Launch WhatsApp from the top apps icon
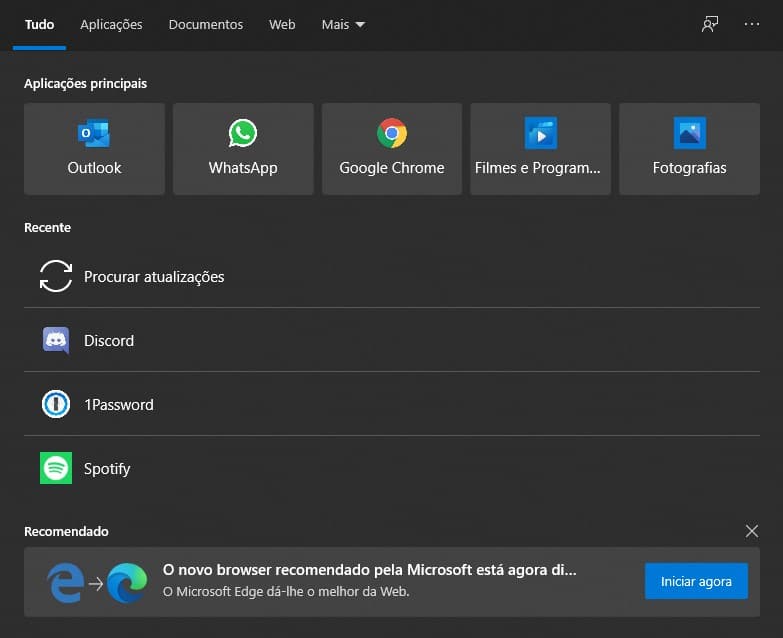 243,133
